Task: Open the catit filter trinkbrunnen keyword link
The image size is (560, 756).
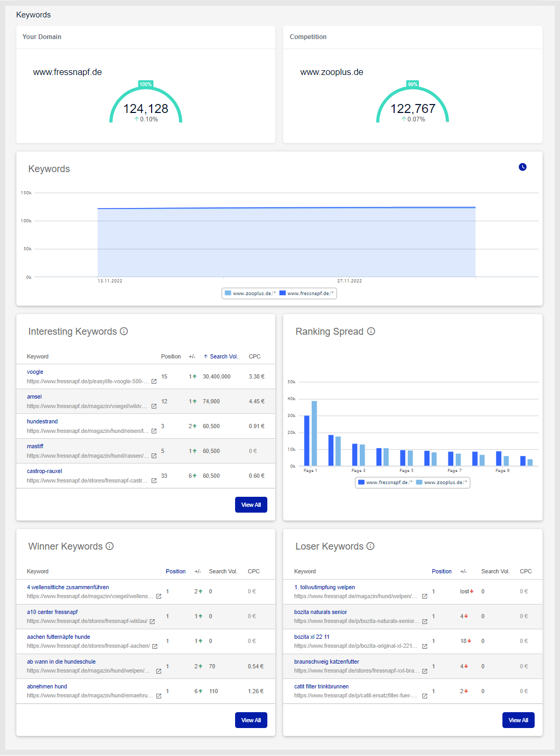Action: pyautogui.click(x=321, y=686)
